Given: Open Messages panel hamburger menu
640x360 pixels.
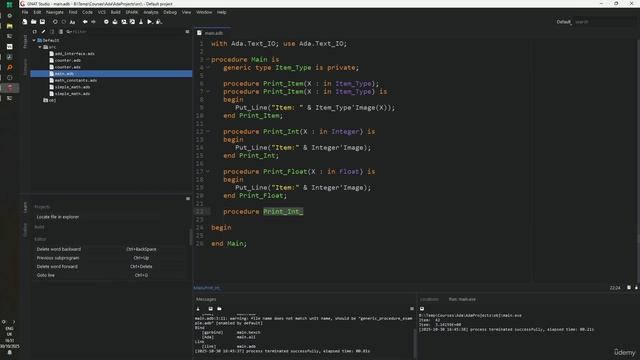Looking at the screenshot, I should [x=412, y=309].
